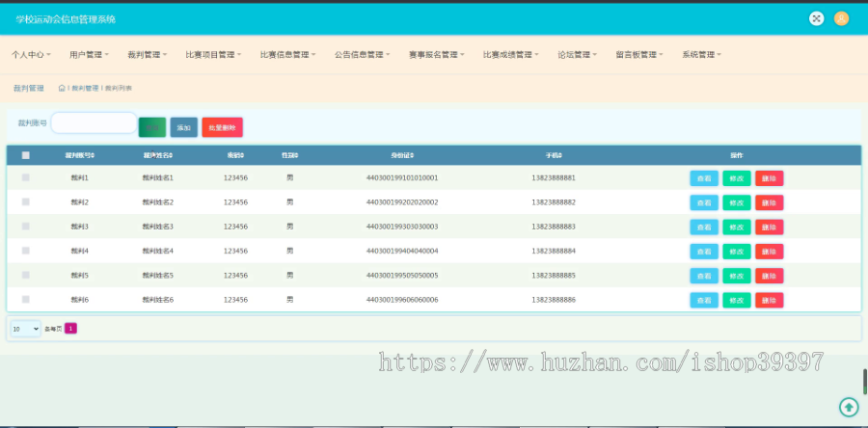Click ID number 440300199606060006
Screen dimensions: 868x428
pos(402,300)
